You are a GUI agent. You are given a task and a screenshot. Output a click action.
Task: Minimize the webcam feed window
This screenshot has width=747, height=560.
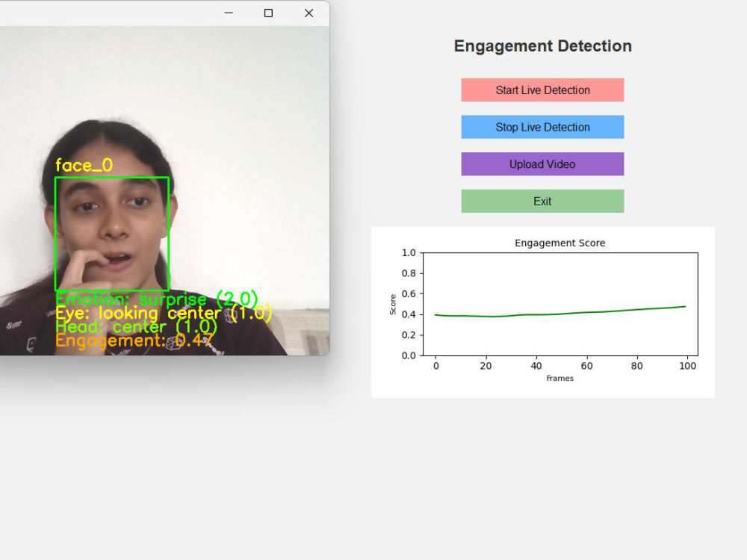pos(229,13)
